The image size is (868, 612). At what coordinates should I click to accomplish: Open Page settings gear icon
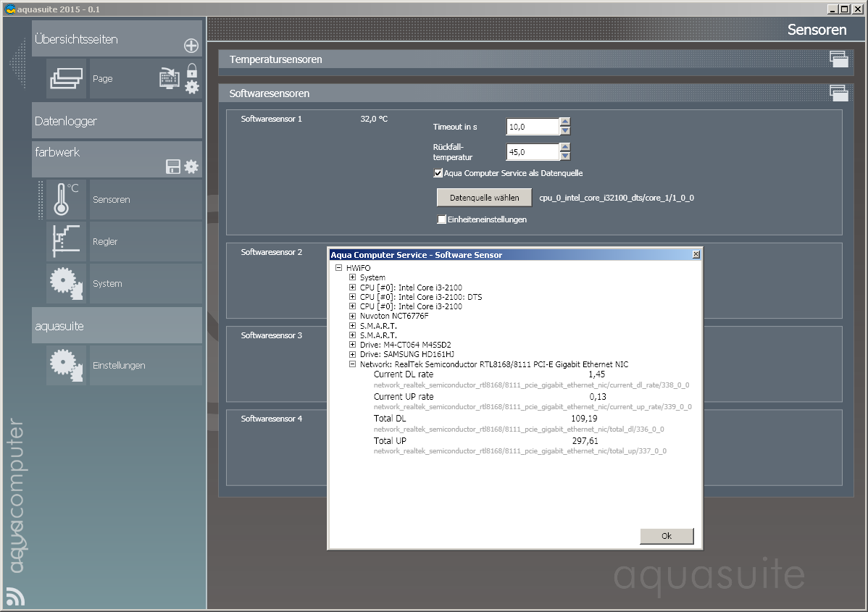[191, 87]
